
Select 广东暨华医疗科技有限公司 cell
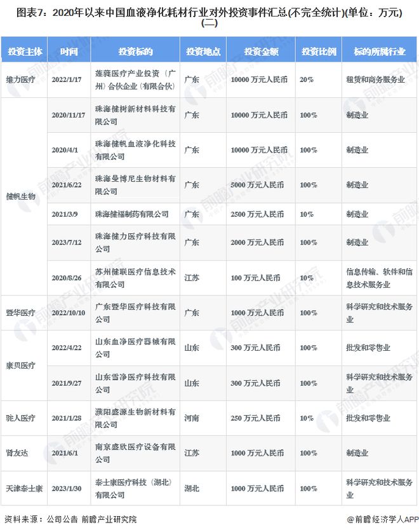135,313
